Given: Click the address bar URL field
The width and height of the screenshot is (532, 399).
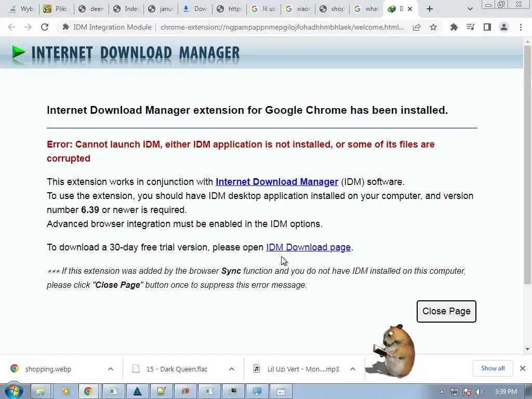Looking at the screenshot, I should (282, 27).
